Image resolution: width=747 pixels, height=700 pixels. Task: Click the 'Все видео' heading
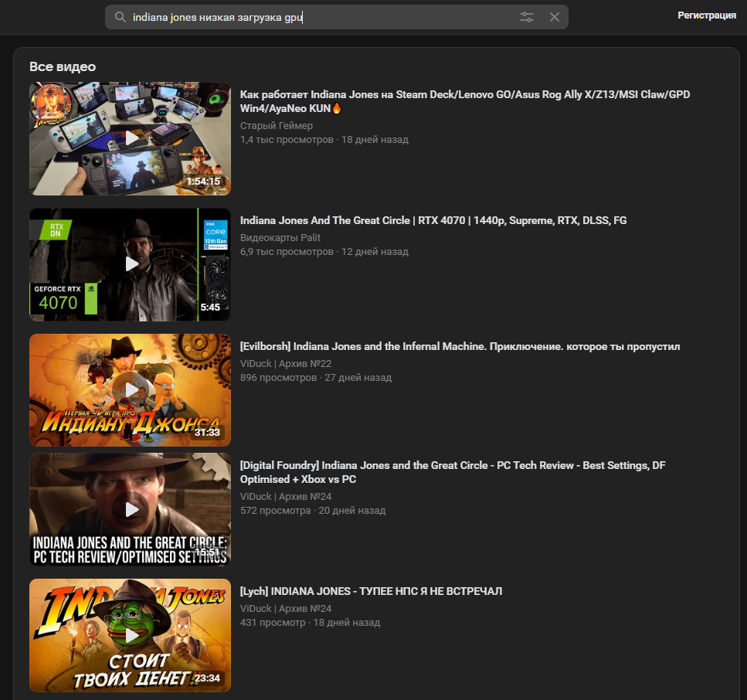[63, 66]
